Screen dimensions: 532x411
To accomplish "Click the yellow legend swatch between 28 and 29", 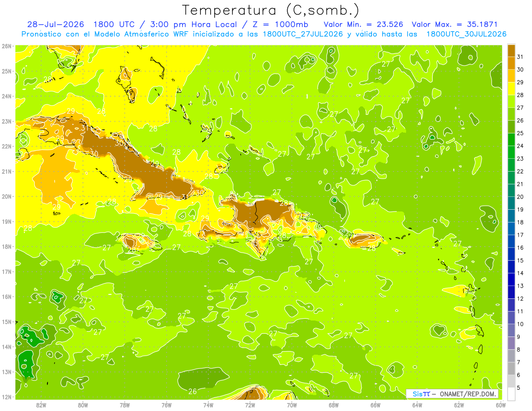I will [x=511, y=89].
